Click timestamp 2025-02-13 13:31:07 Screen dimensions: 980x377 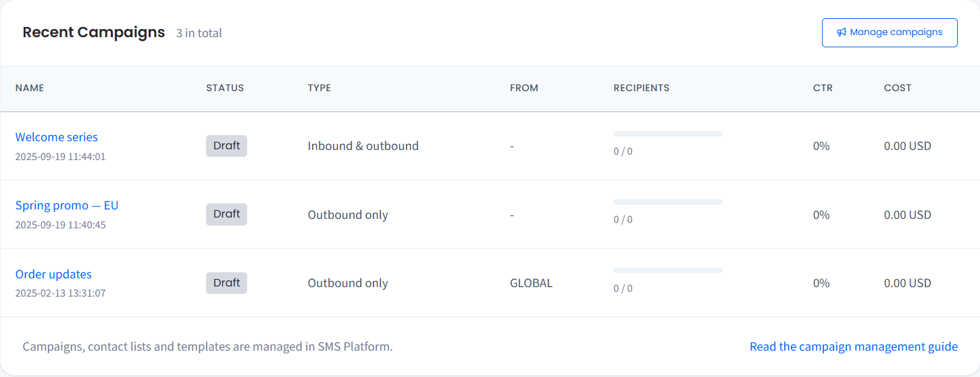(61, 293)
